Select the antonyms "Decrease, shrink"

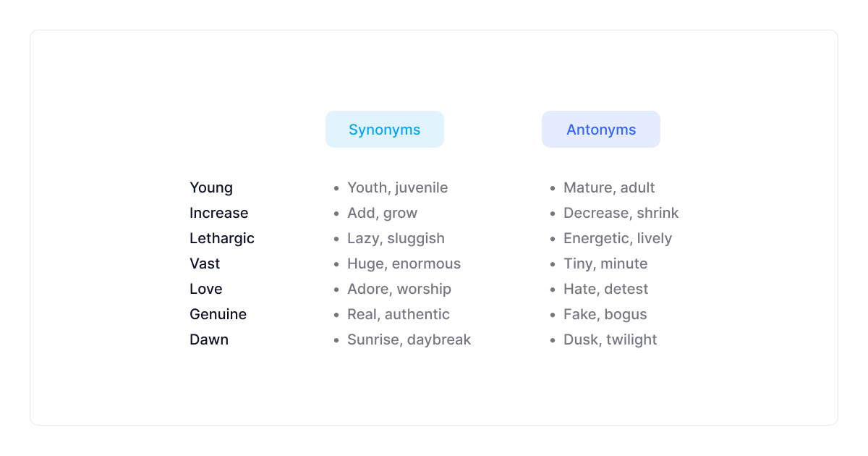click(x=621, y=213)
